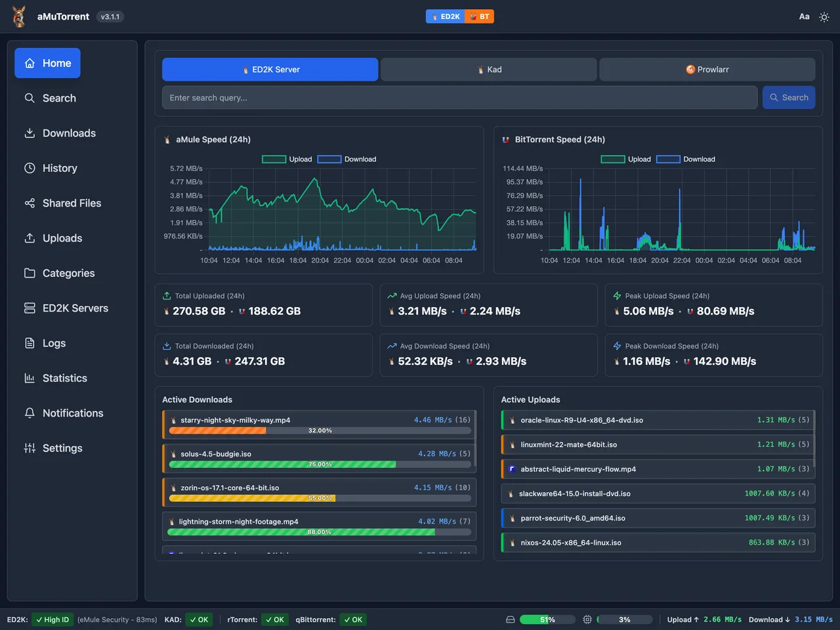Open History in sidebar
The width and height of the screenshot is (840, 630).
click(x=51, y=168)
